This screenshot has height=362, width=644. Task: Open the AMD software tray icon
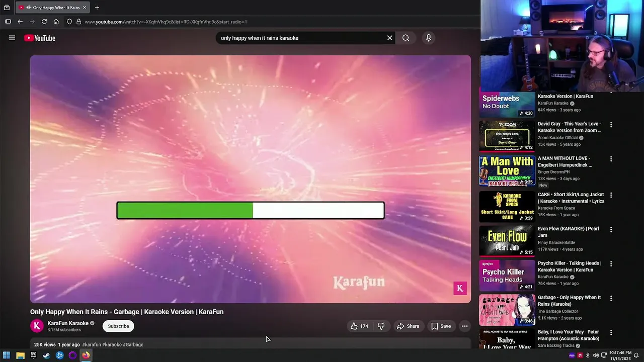tap(580, 355)
